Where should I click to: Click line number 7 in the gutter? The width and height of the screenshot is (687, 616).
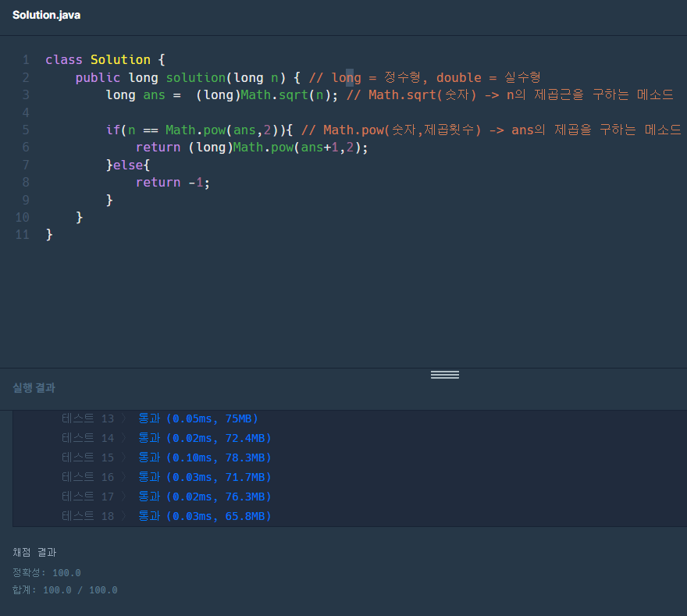tap(26, 165)
